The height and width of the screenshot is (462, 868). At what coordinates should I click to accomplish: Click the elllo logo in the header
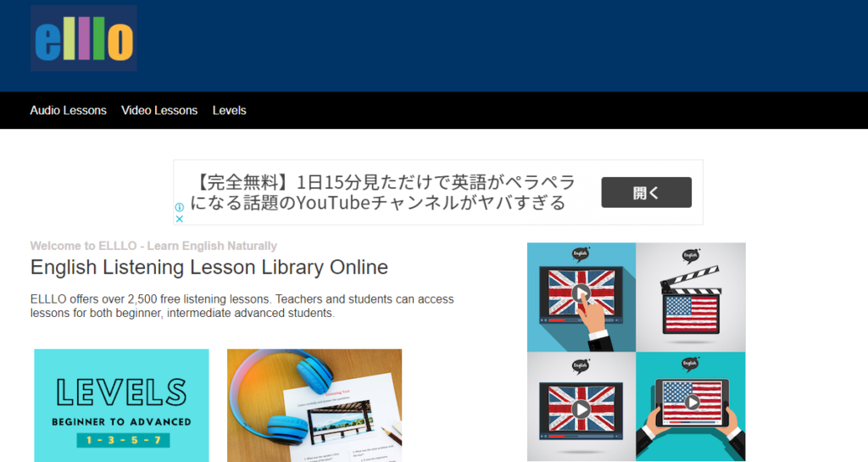tap(84, 39)
